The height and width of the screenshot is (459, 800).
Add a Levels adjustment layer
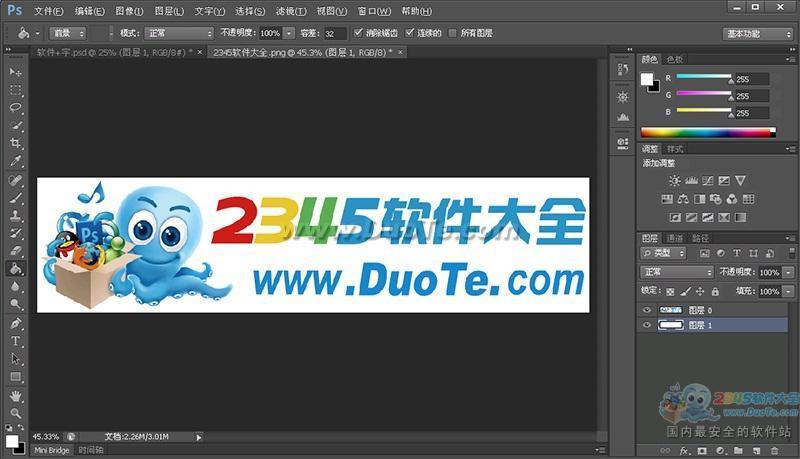[691, 181]
